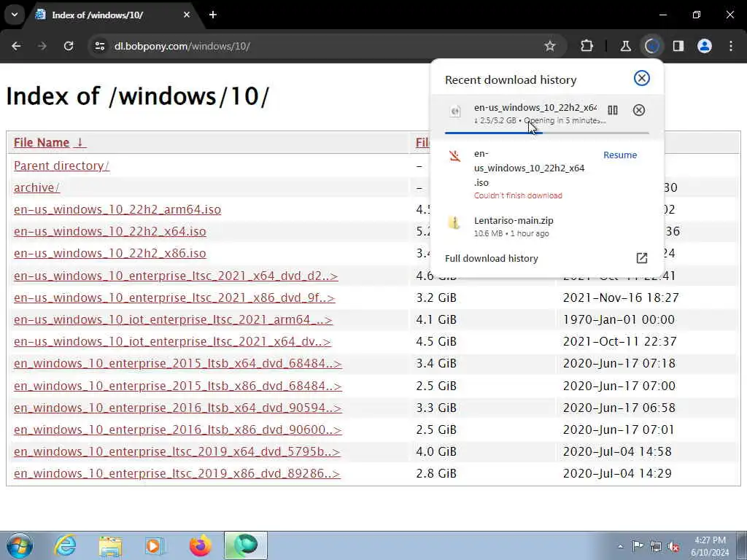Open the site information icon in address bar
This screenshot has height=560, width=747.
[x=100, y=46]
